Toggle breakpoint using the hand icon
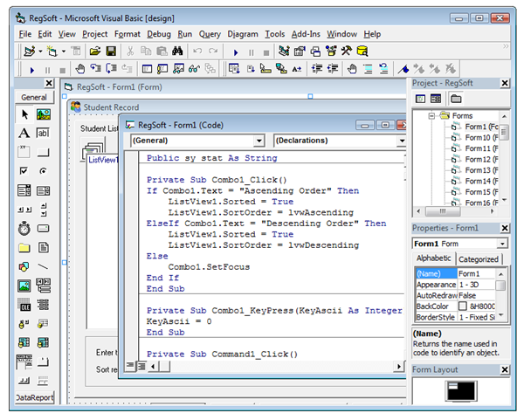Screen dimensions: 524x420 coord(80,69)
